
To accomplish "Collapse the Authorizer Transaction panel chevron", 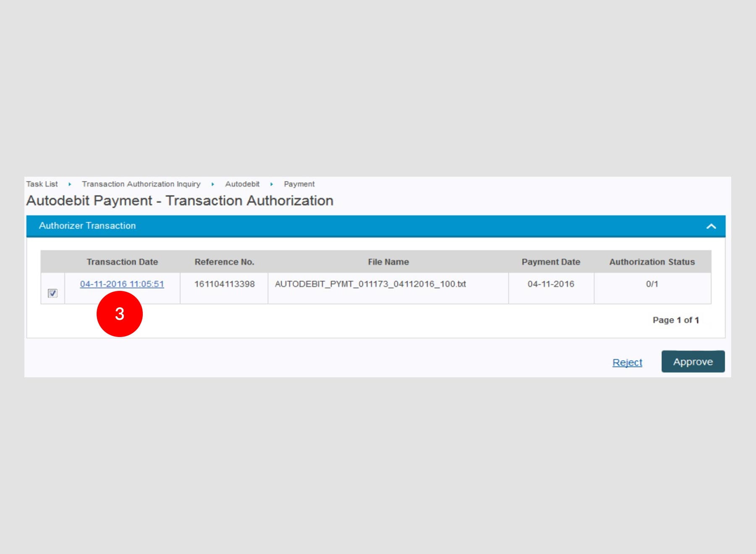I will pyautogui.click(x=711, y=226).
